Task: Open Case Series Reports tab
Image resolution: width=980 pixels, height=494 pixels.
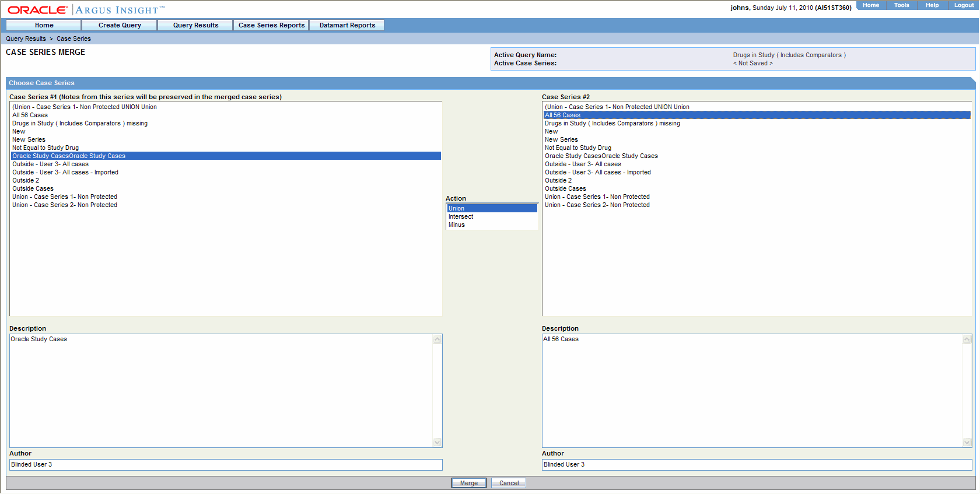Action: point(271,25)
